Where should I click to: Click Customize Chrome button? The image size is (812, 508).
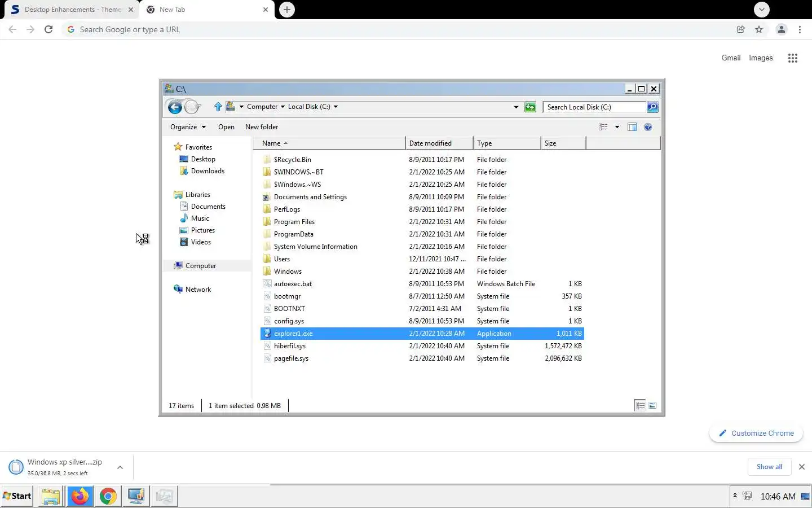click(756, 433)
